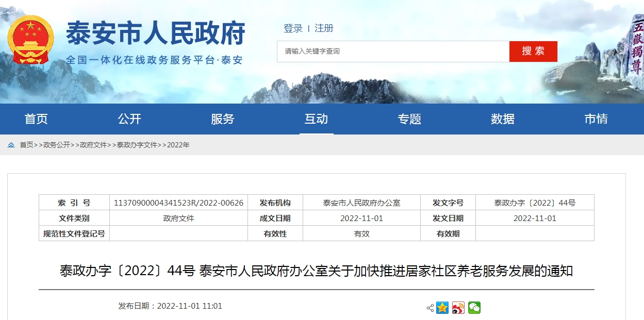The width and height of the screenshot is (644, 320).
Task: Click the 登录 login link
Action: coord(293,28)
